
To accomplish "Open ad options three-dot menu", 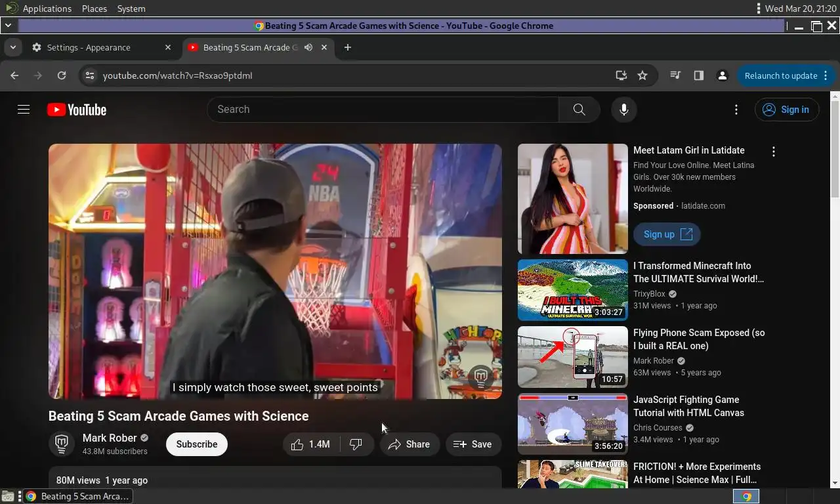I will (x=774, y=152).
